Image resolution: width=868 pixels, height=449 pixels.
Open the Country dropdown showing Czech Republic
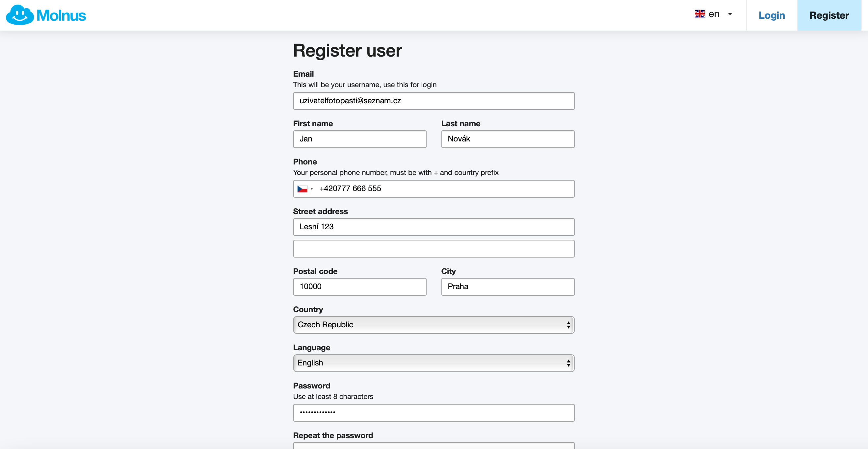[434, 325]
